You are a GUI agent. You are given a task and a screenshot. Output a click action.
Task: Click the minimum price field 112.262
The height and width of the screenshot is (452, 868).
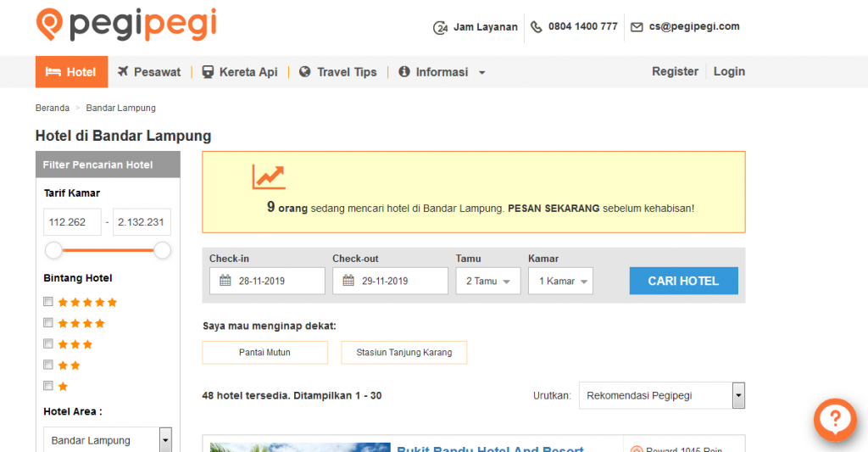click(x=73, y=222)
